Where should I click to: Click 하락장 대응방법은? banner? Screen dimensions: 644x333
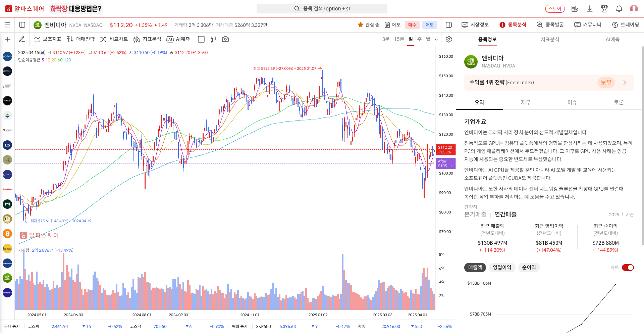point(75,9)
